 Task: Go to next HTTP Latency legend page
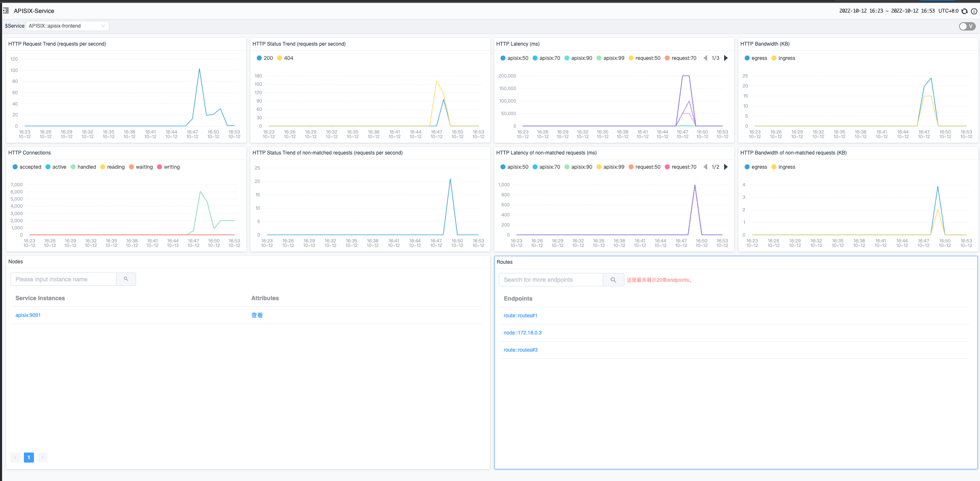coord(726,58)
